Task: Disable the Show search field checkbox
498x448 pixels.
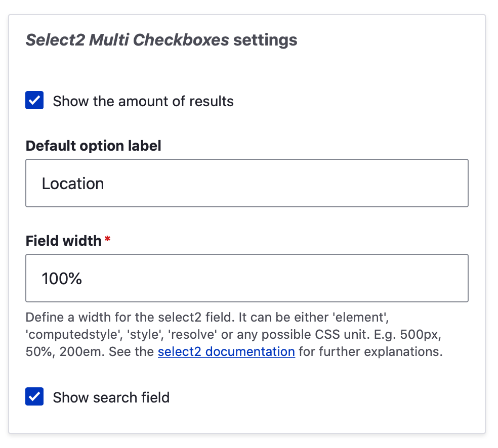Action: pos(34,397)
